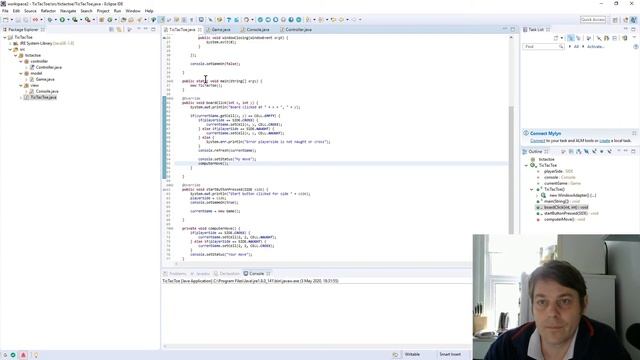Click the light bulb tip icon in the bottom-left status bar
The image size is (640, 360).
36,355
